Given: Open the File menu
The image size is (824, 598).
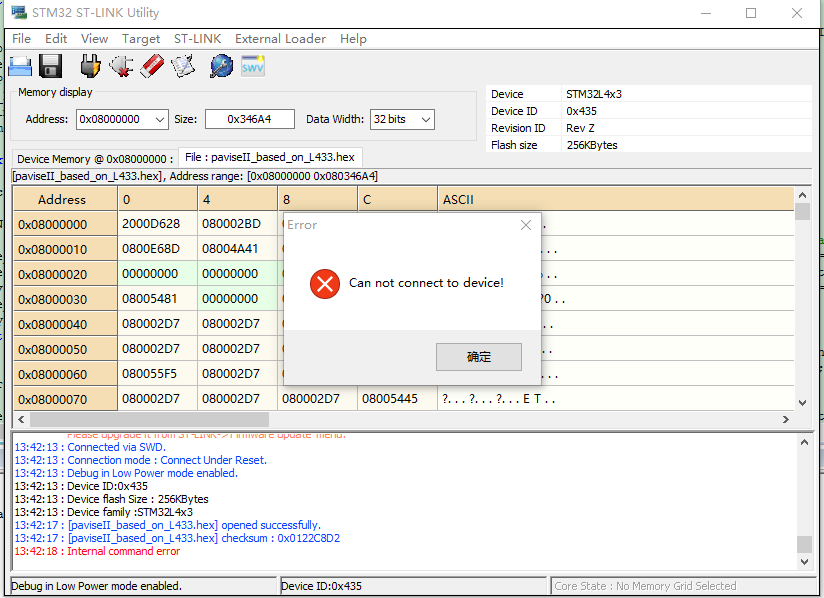Looking at the screenshot, I should (22, 39).
